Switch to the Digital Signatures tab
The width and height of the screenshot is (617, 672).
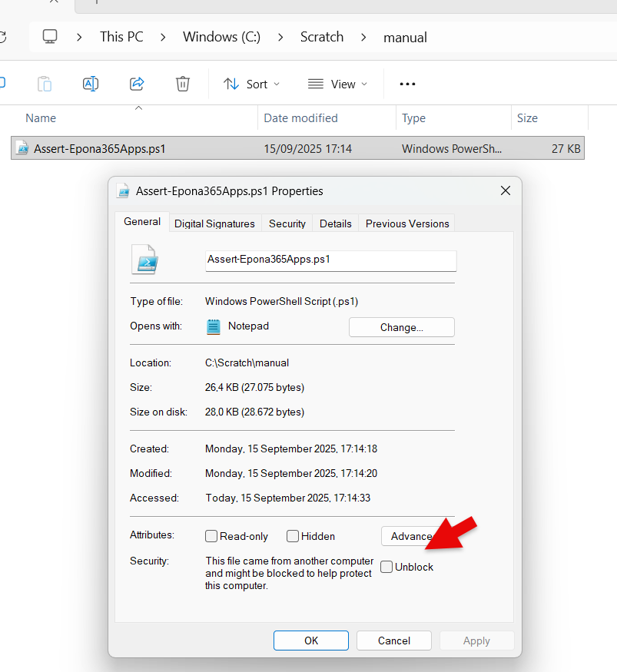214,223
